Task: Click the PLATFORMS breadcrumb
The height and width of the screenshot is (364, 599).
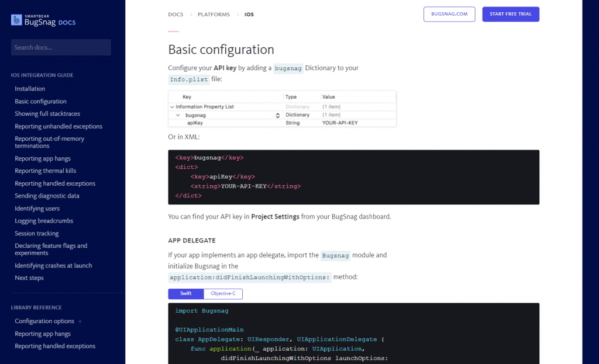Action: (x=214, y=15)
